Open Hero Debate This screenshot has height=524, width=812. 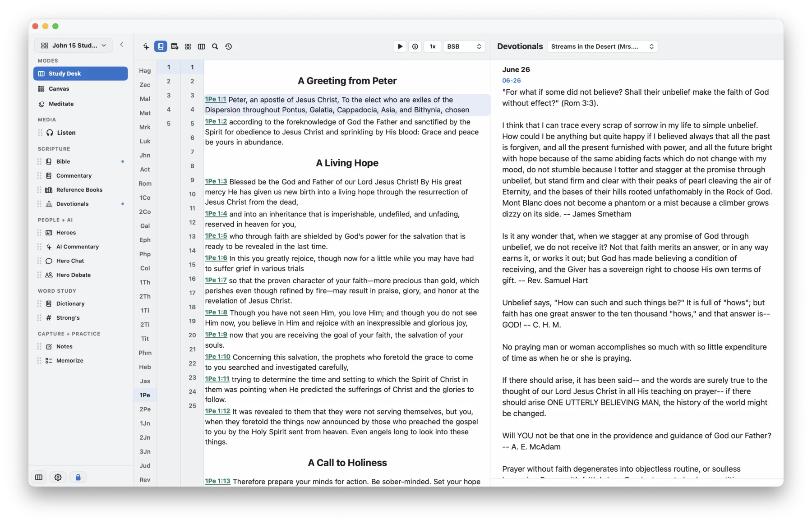[x=81, y=275]
